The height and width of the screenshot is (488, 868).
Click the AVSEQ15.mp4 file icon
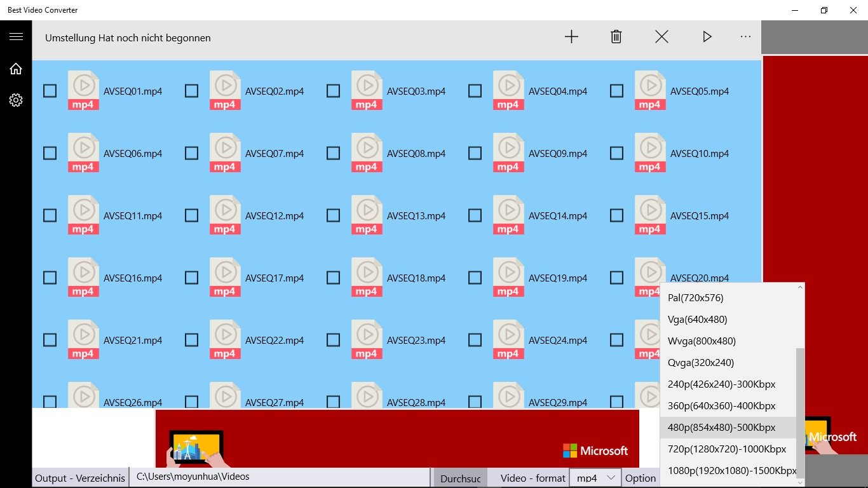[650, 215]
